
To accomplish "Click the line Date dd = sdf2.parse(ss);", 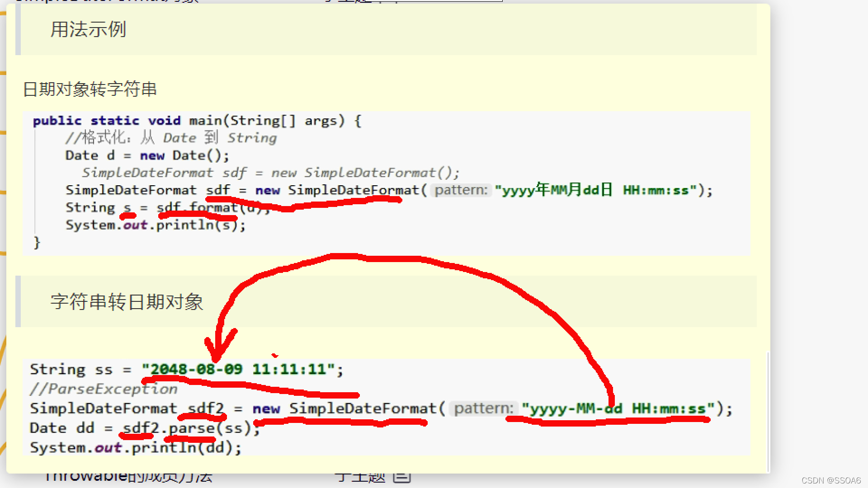I will 145,428.
